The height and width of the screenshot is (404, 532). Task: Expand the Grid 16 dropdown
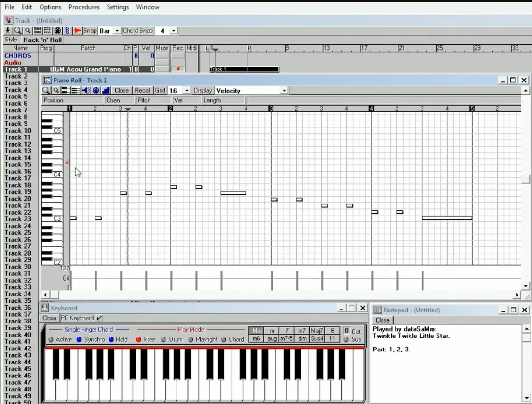click(187, 91)
